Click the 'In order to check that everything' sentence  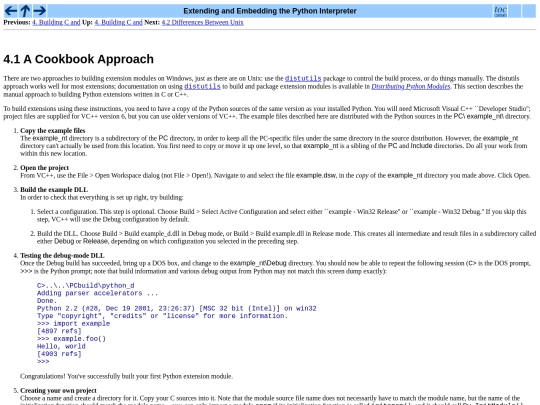point(102,197)
